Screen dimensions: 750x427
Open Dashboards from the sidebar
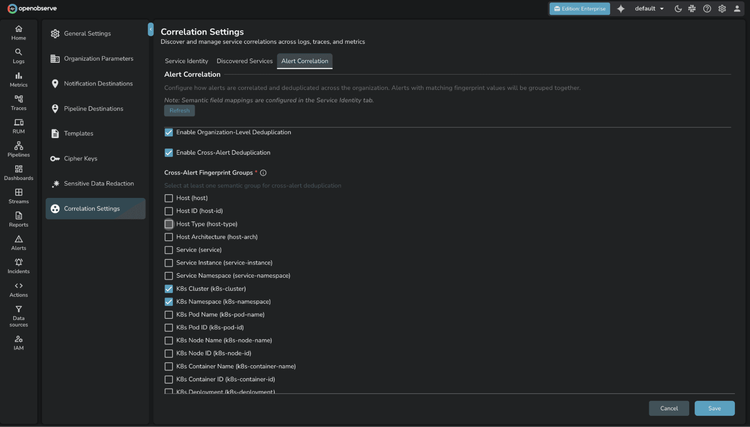coord(18,172)
